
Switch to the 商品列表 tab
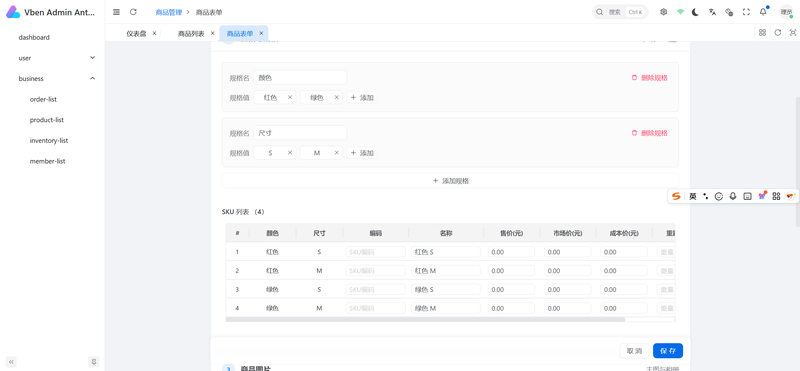tap(191, 33)
